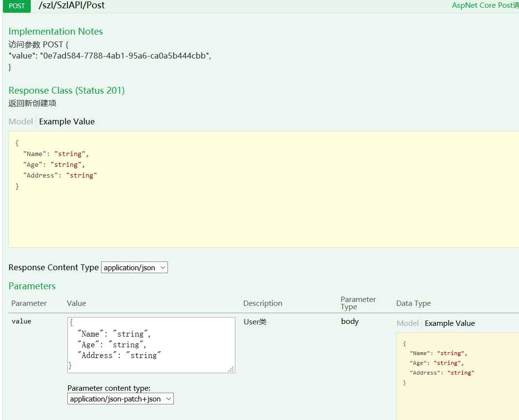The height and width of the screenshot is (420, 519).
Task: Click the GUID value 0e7ad584-7788-4ab1-95a6-ca0a5b444cbb
Action: (125, 56)
